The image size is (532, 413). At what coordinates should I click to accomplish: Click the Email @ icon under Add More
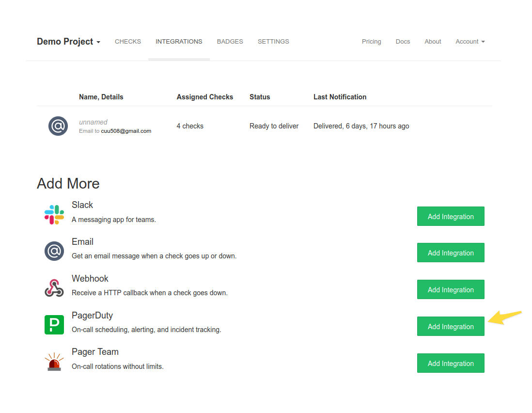click(x=54, y=251)
